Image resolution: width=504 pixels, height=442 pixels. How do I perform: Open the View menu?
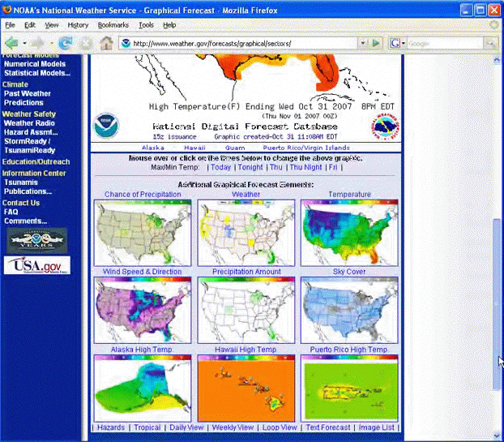(51, 25)
